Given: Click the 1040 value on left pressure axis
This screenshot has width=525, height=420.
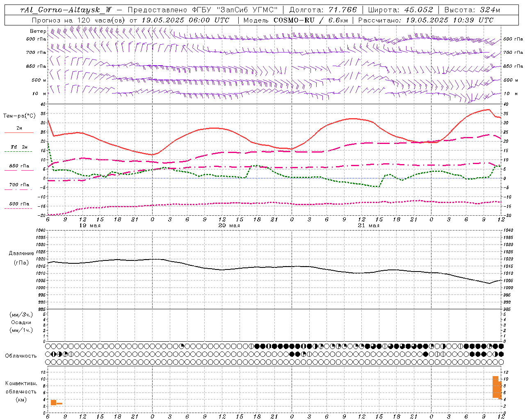Looking at the screenshot, I should pos(41,230).
